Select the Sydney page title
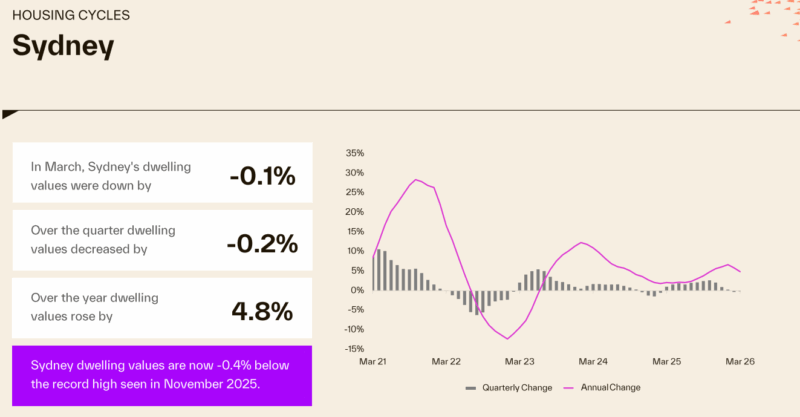 [63, 46]
